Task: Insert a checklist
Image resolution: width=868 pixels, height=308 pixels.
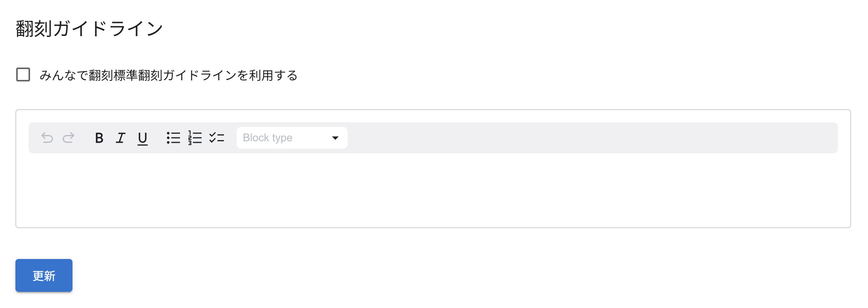Action: [217, 138]
